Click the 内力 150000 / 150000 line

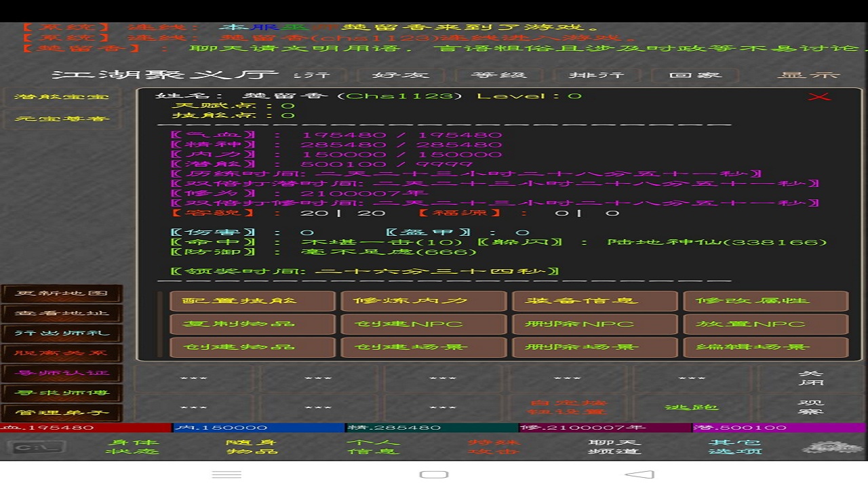pos(336,155)
